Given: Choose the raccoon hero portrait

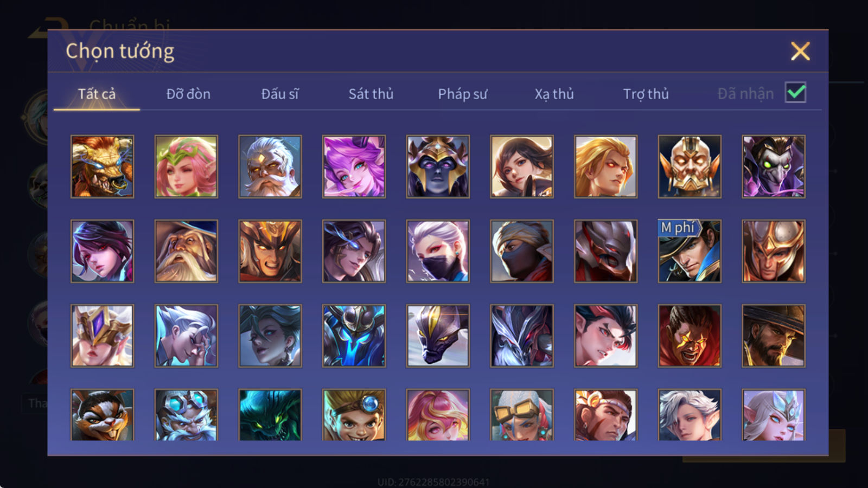Looking at the screenshot, I should click(x=103, y=415).
